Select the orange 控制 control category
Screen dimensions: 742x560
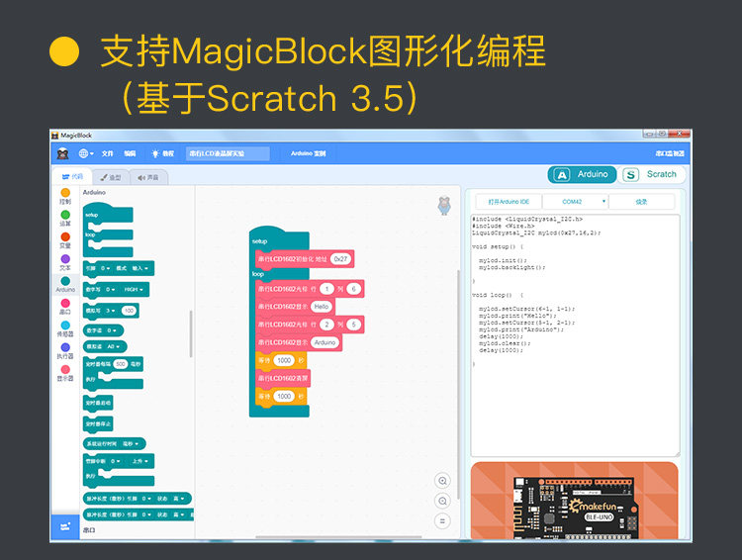click(x=65, y=196)
